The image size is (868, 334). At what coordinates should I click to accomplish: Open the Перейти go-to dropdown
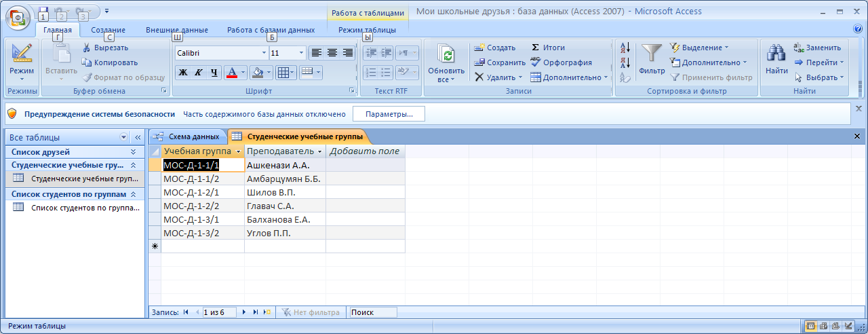pyautogui.click(x=818, y=62)
